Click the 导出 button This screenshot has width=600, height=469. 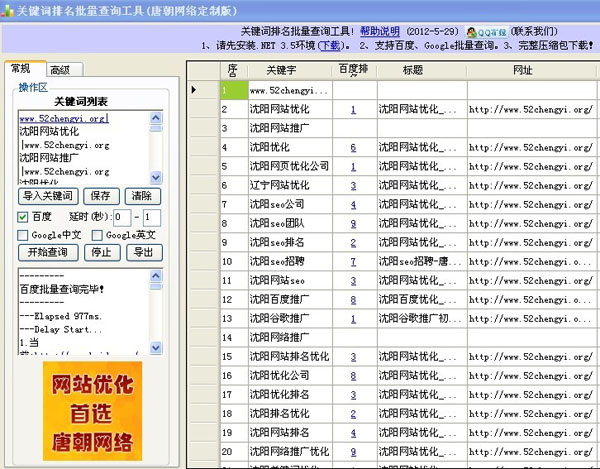point(144,252)
